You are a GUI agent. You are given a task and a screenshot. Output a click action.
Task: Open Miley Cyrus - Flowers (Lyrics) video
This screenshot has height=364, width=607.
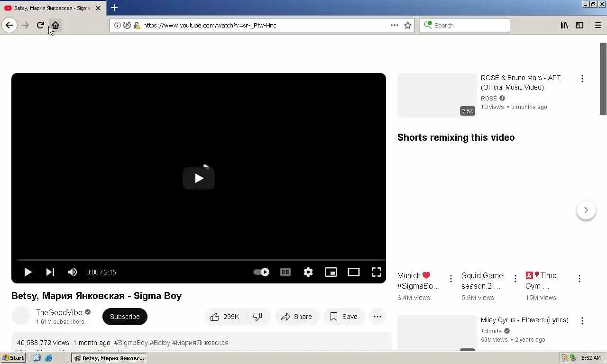point(524,320)
